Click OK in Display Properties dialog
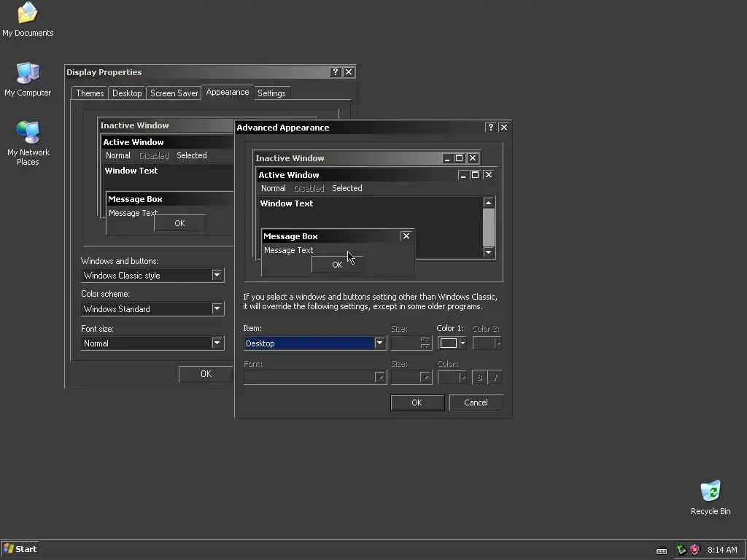The width and height of the screenshot is (747, 560). click(x=206, y=374)
